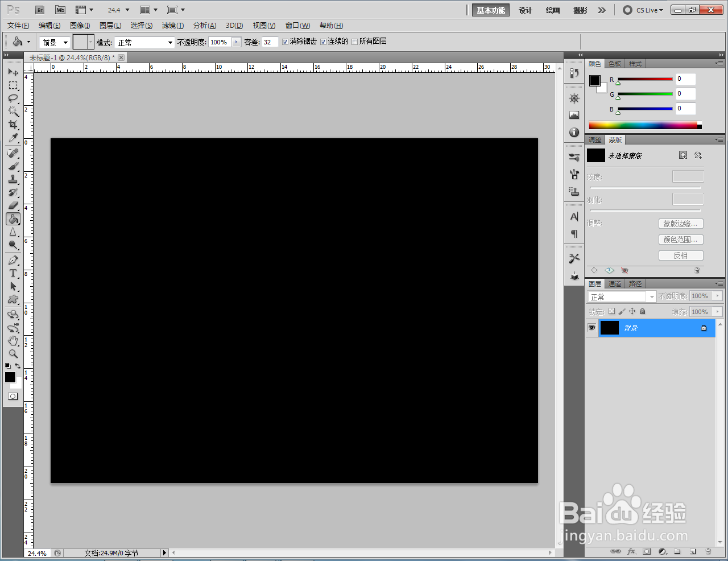Open the layer blend mode 正常 dropdown
This screenshot has height=561, width=728.
622,296
